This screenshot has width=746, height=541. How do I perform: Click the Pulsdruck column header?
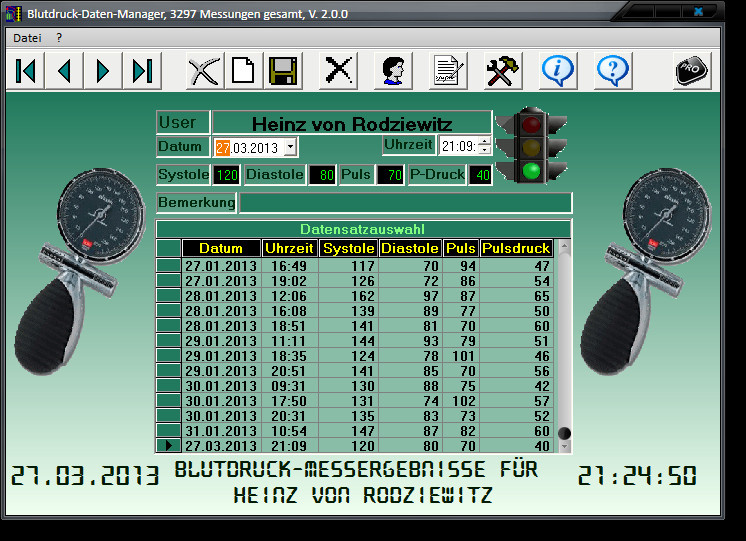(x=516, y=248)
